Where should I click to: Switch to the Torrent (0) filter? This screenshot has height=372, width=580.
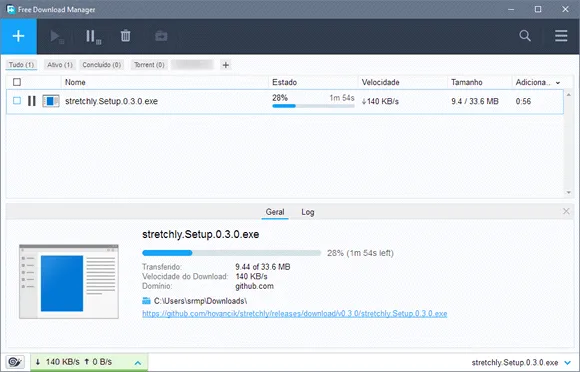click(149, 65)
